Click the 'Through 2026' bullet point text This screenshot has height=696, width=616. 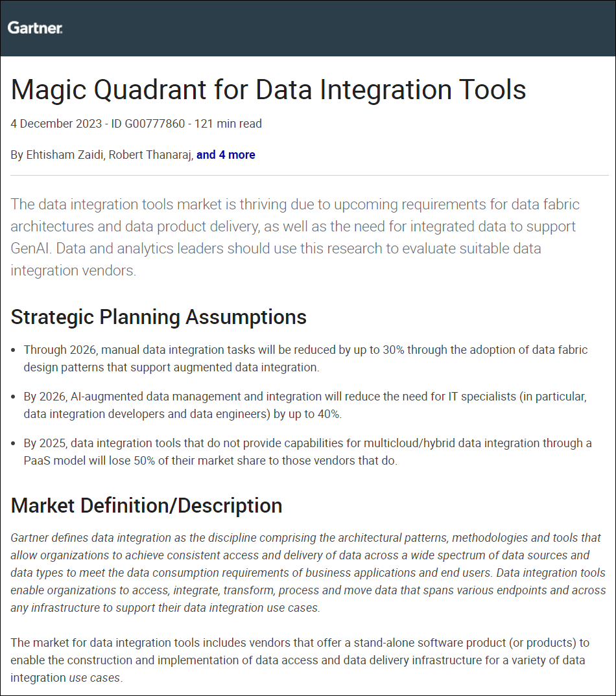coord(305,358)
